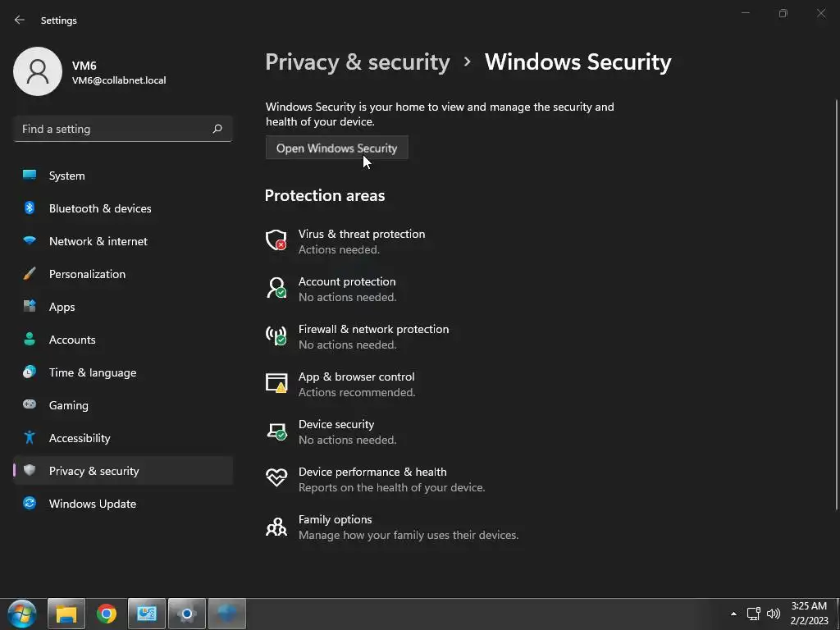Open the volume speaker tray icon
840x630 pixels.
pyautogui.click(x=773, y=614)
